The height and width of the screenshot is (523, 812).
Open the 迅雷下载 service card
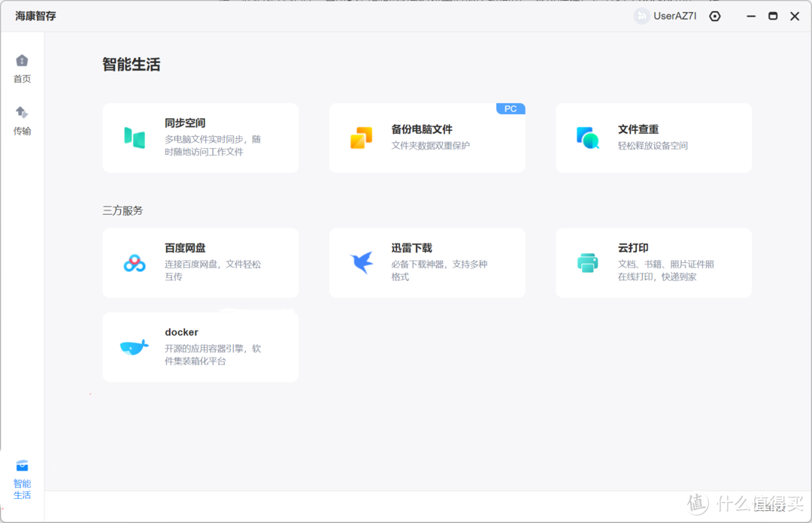click(x=427, y=262)
